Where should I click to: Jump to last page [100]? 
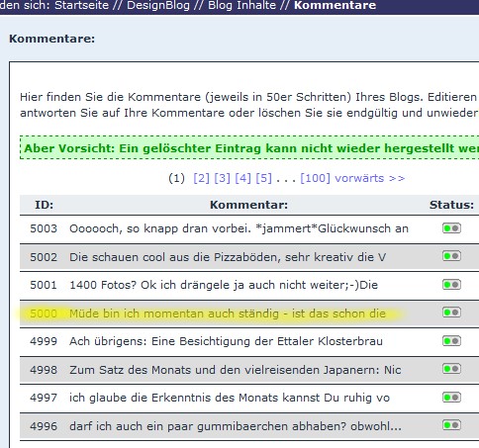click(x=315, y=178)
